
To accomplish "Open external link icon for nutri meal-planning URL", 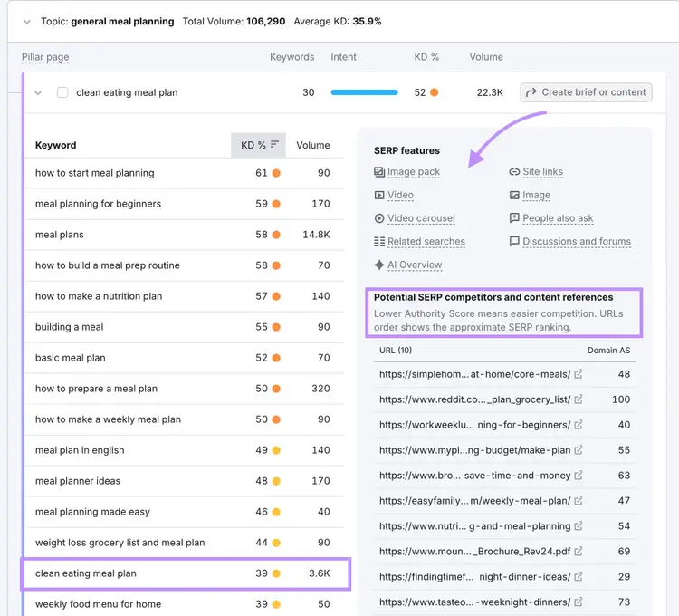I will tap(579, 526).
